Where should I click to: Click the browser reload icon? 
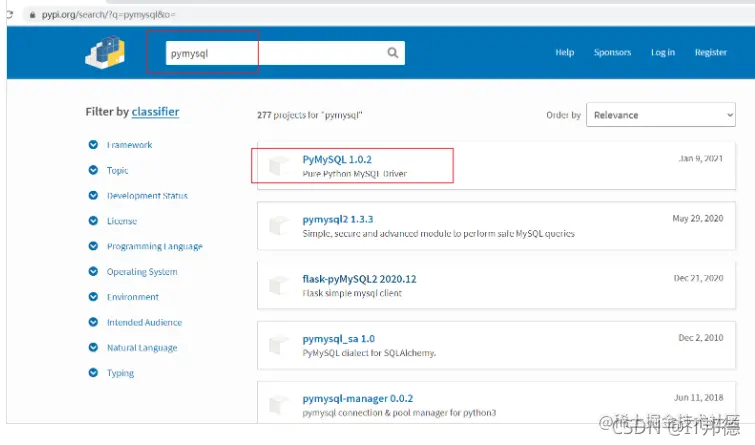9,14
